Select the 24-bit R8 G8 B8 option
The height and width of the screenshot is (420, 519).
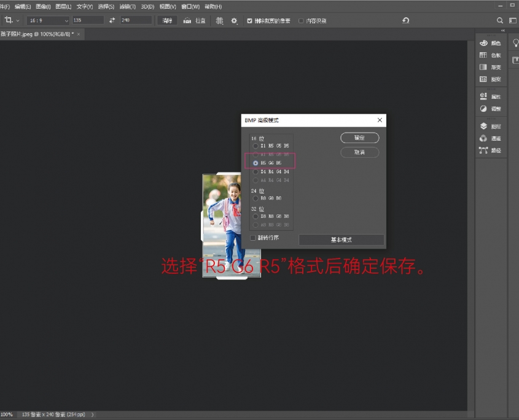point(256,198)
